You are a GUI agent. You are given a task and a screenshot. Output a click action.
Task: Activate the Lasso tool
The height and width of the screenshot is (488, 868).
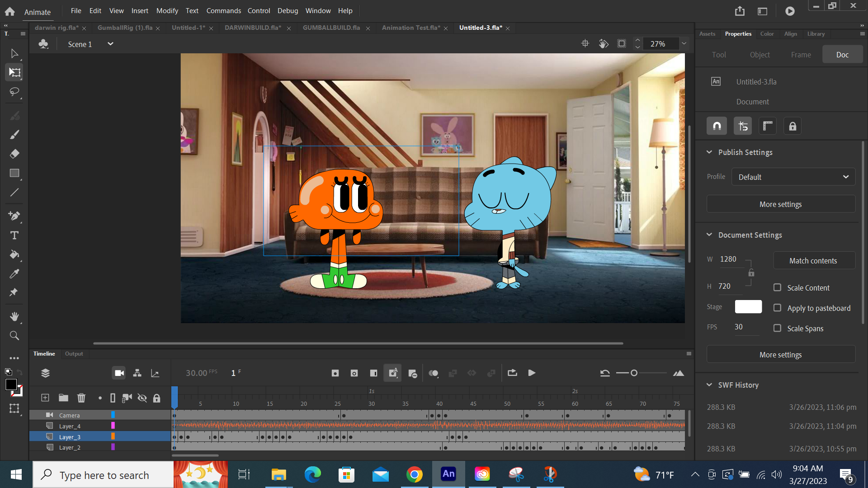tap(14, 92)
